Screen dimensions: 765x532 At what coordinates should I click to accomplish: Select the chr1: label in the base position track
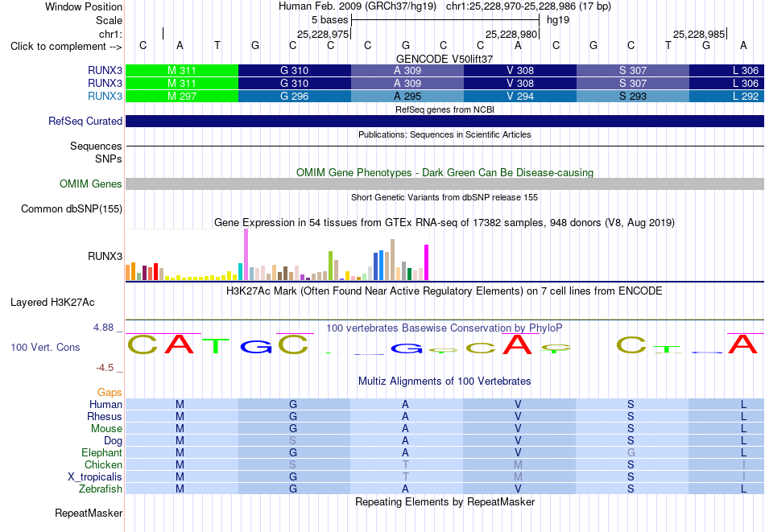[x=110, y=34]
